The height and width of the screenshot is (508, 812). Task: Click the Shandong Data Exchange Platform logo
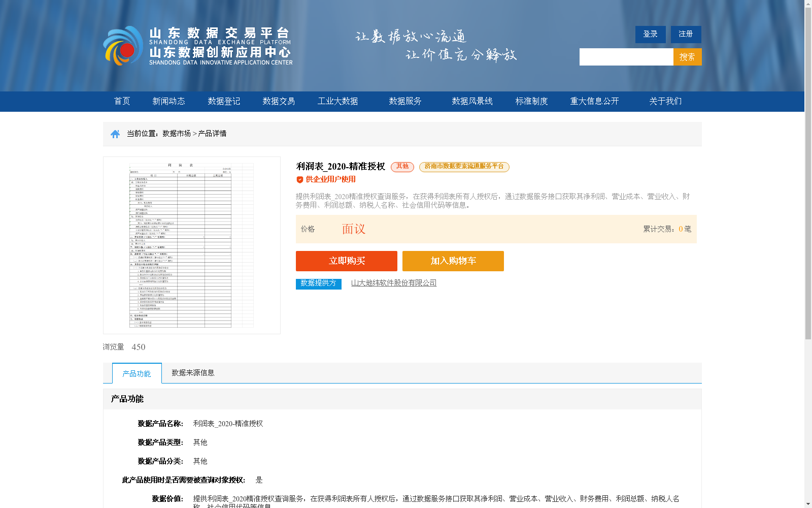point(198,46)
